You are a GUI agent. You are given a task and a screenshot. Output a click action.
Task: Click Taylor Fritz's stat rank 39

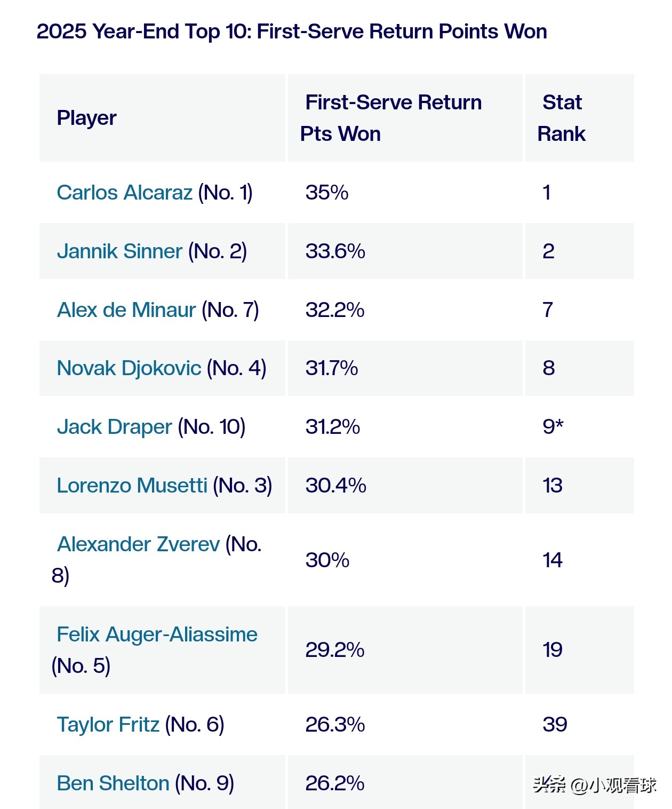[x=555, y=725]
